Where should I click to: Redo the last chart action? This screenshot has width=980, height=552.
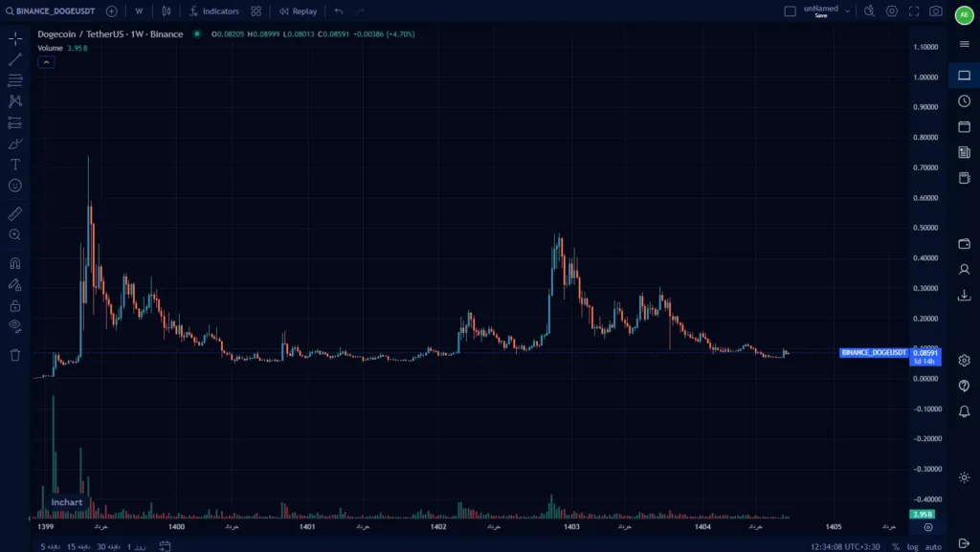click(361, 11)
